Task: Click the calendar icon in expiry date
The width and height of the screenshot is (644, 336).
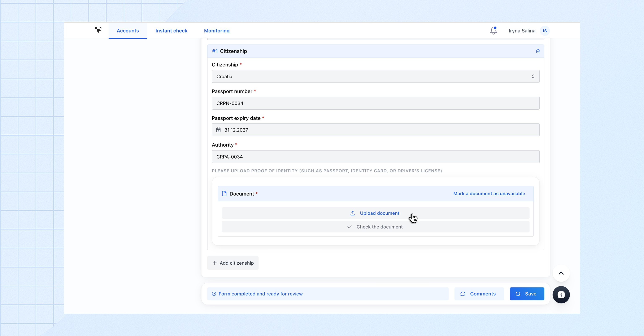Action: point(218,130)
